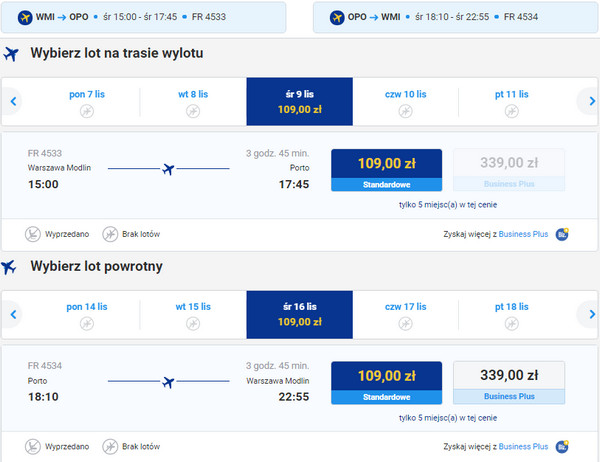Click the Business Plus badge icon in outbound section
The height and width of the screenshot is (462, 600).
tap(562, 234)
